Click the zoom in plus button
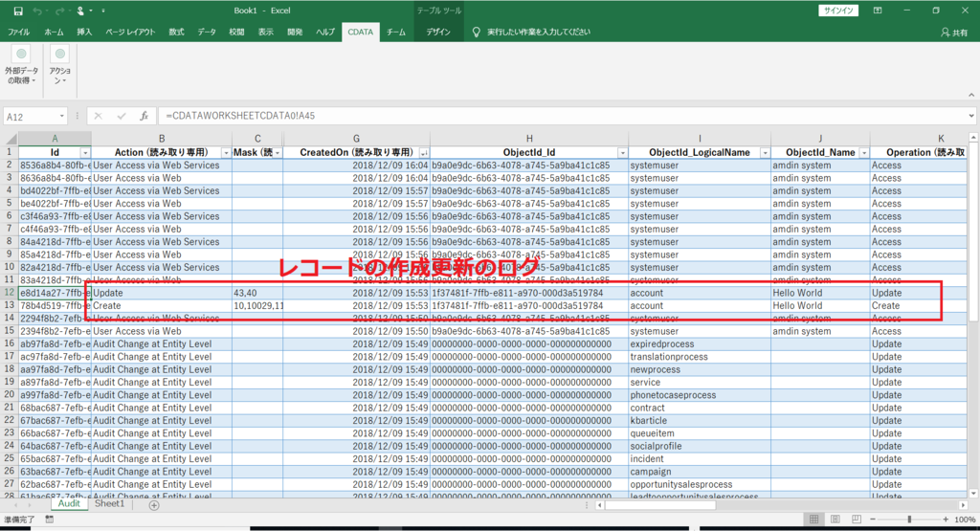 (x=946, y=520)
